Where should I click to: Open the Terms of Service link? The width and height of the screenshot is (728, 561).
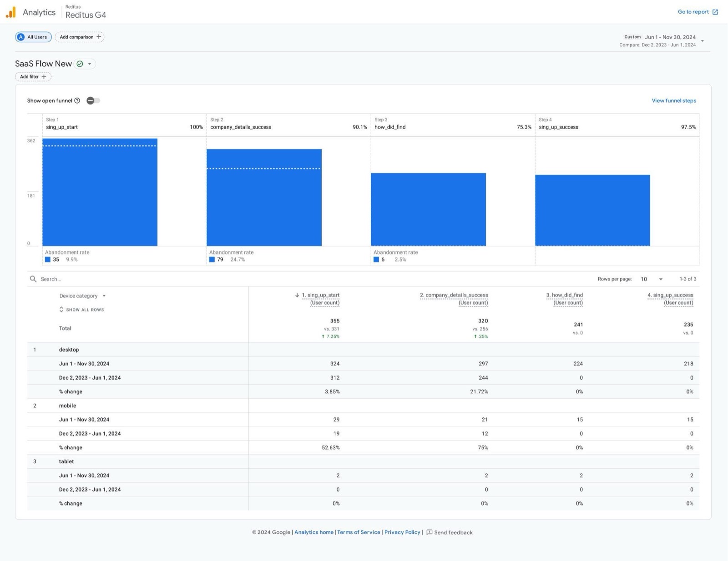point(359,532)
